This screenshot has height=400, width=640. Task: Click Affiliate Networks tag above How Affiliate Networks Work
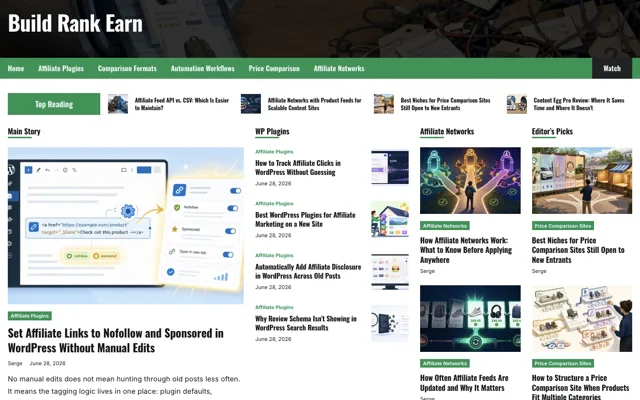tap(444, 226)
